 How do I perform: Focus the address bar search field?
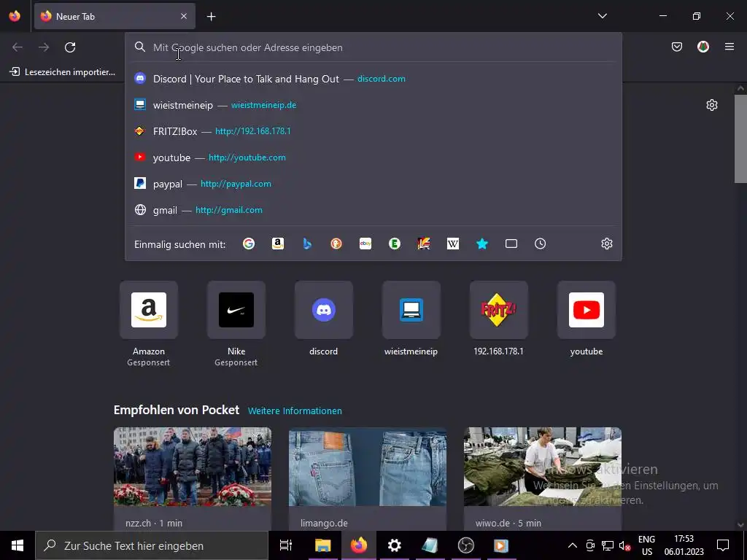pos(373,47)
